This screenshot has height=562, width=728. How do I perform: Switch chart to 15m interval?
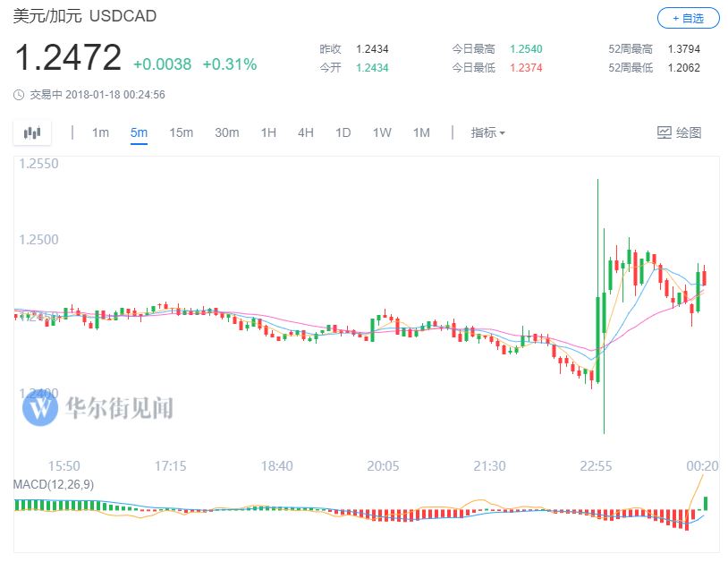181,133
